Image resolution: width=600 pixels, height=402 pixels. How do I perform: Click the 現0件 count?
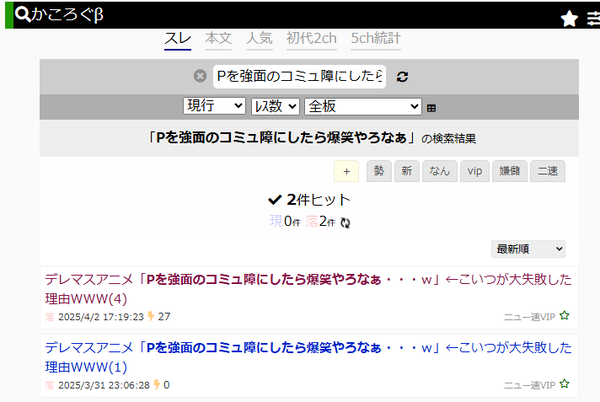tap(285, 221)
